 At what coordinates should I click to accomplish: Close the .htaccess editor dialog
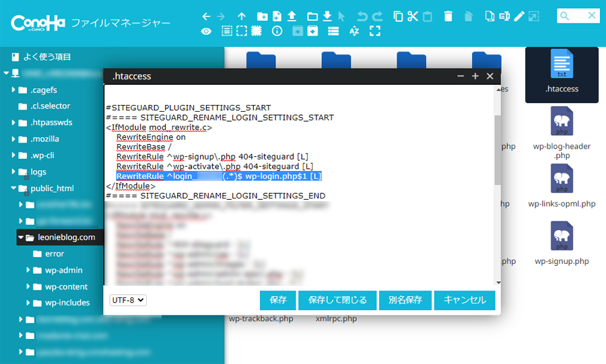(490, 77)
